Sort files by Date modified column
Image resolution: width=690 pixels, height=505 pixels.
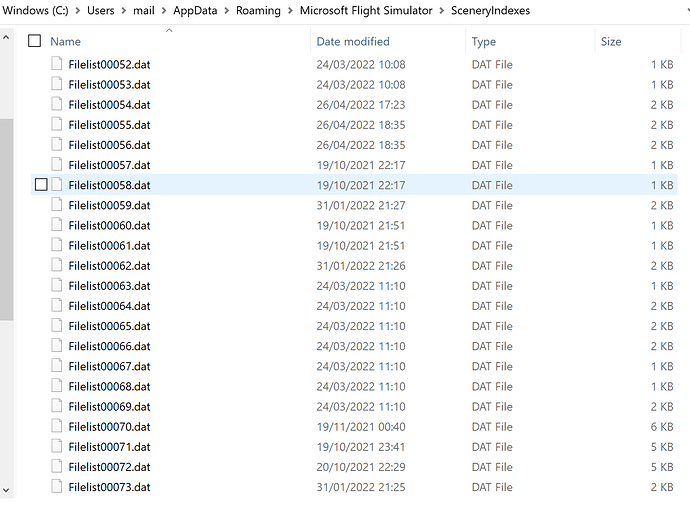pyautogui.click(x=352, y=41)
